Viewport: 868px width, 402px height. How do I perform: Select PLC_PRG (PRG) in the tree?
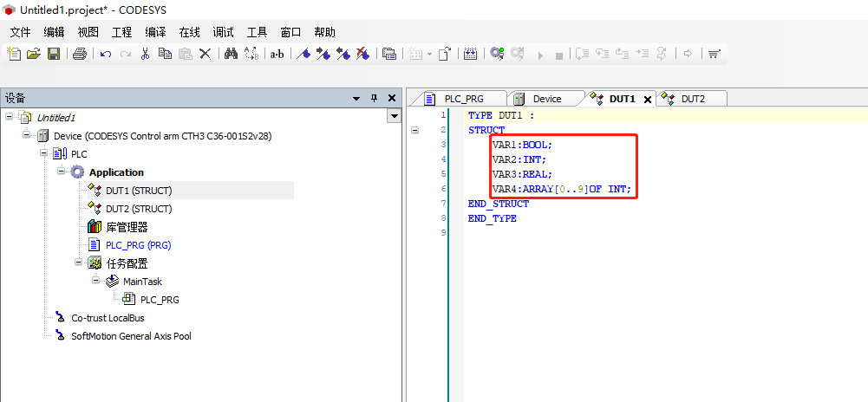139,245
